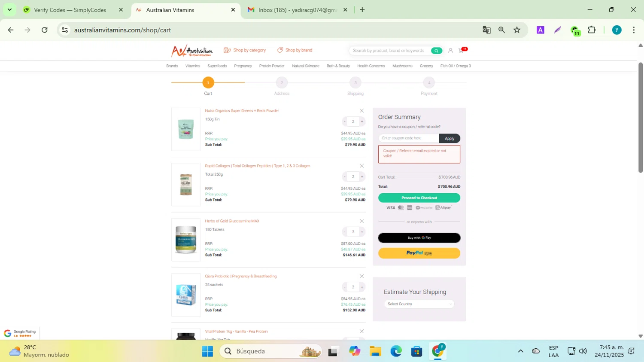Reload the page

[45, 30]
